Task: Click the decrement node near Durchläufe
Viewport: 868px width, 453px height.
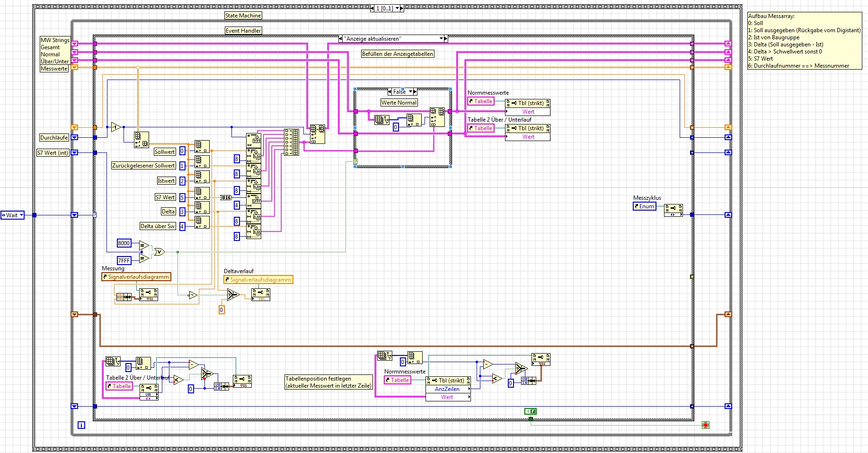Action: click(116, 127)
